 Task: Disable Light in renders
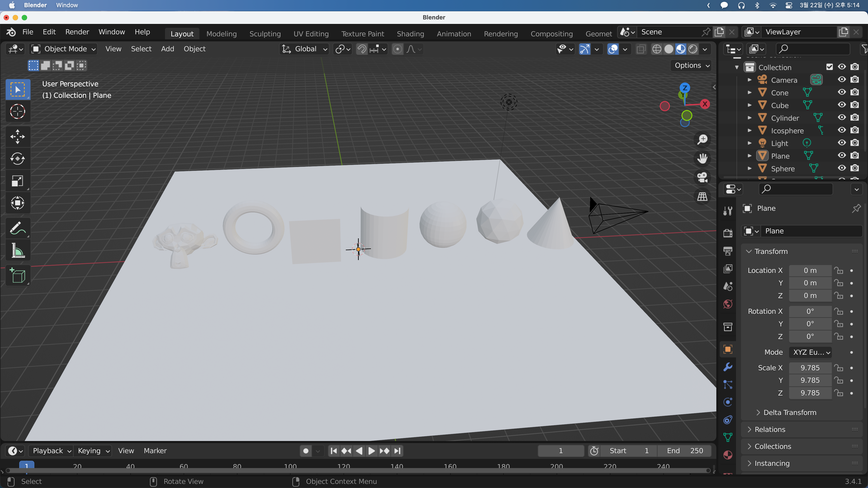[854, 143]
